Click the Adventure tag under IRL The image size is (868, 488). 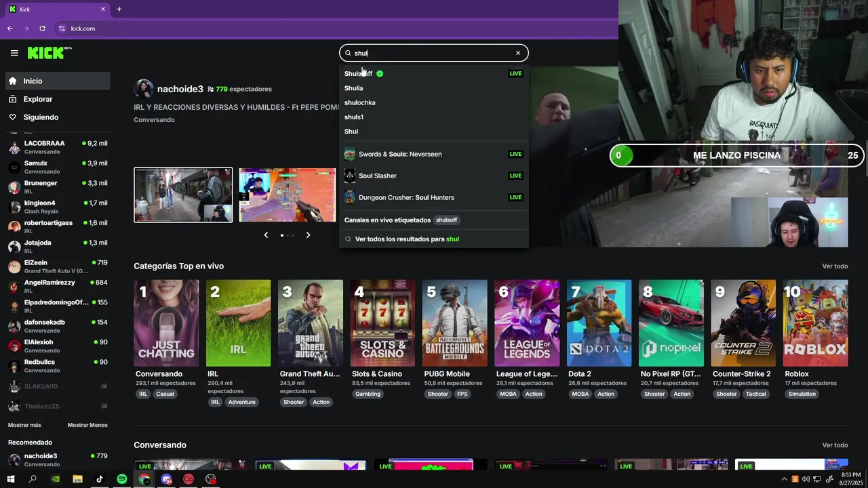tap(241, 402)
